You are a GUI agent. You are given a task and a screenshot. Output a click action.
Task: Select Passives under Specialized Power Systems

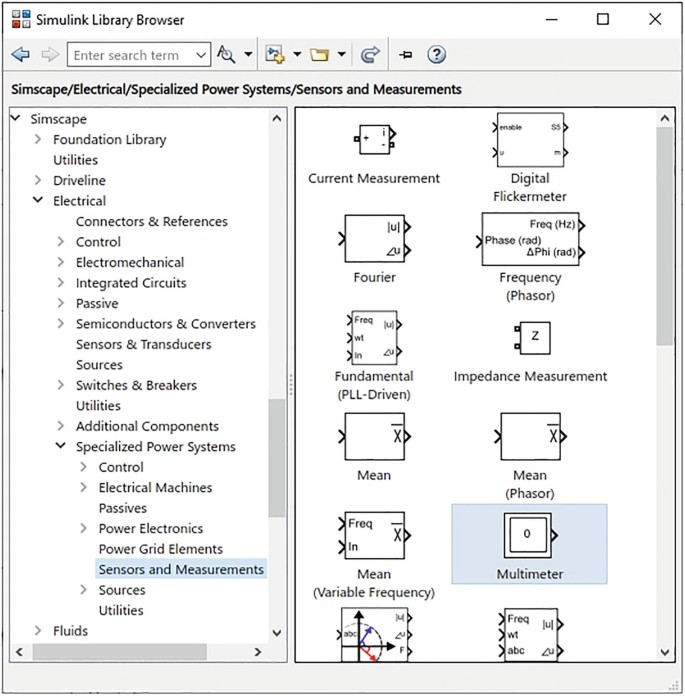(123, 508)
